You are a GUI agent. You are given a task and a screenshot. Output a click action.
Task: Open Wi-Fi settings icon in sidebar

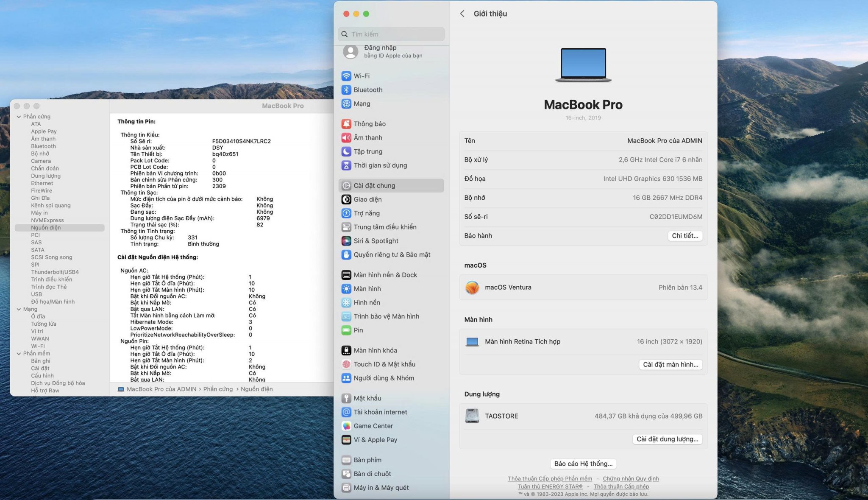[x=346, y=76]
